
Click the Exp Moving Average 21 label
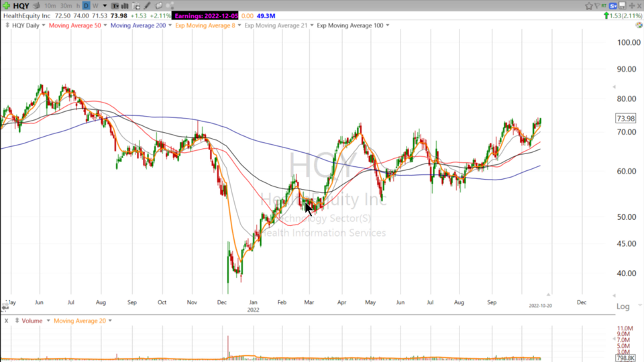tap(276, 25)
